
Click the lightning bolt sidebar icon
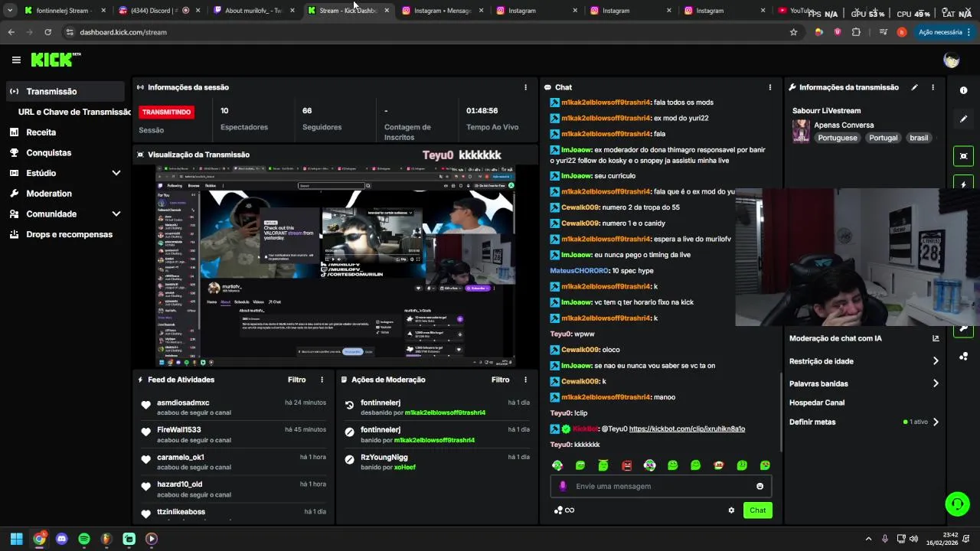(x=963, y=184)
